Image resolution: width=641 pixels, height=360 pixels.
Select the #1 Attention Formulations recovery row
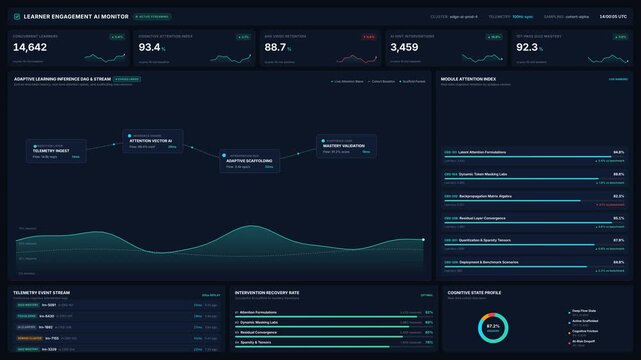point(334,314)
